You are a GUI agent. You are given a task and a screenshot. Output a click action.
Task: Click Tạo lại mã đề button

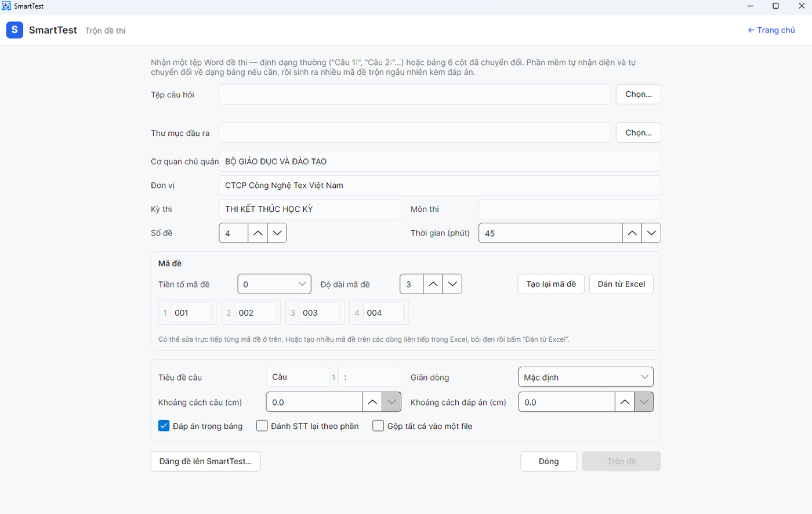point(551,284)
